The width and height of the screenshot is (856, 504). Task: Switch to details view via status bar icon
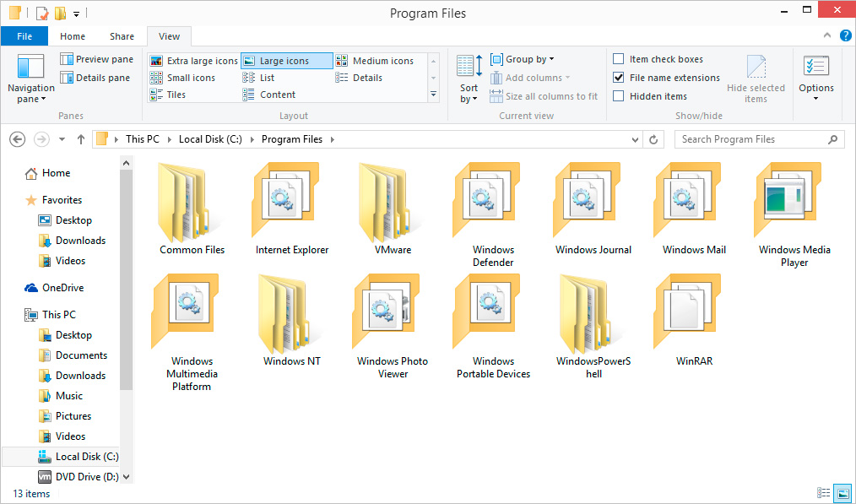824,492
